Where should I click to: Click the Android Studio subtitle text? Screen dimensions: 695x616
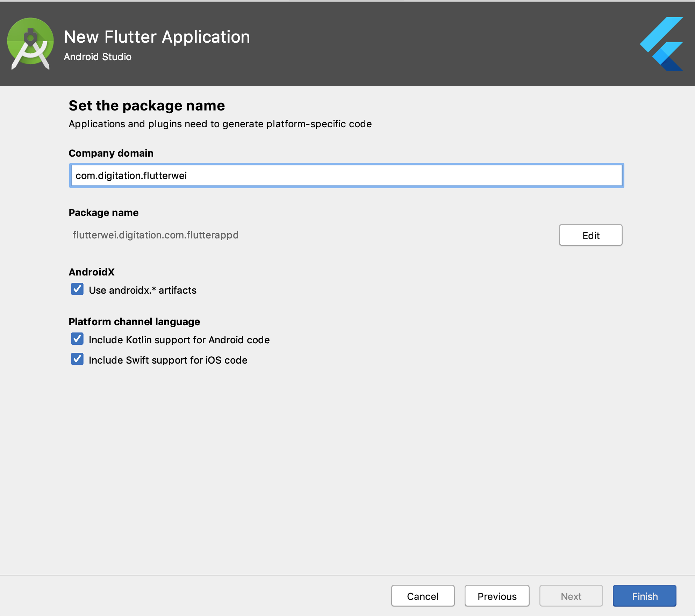point(98,57)
